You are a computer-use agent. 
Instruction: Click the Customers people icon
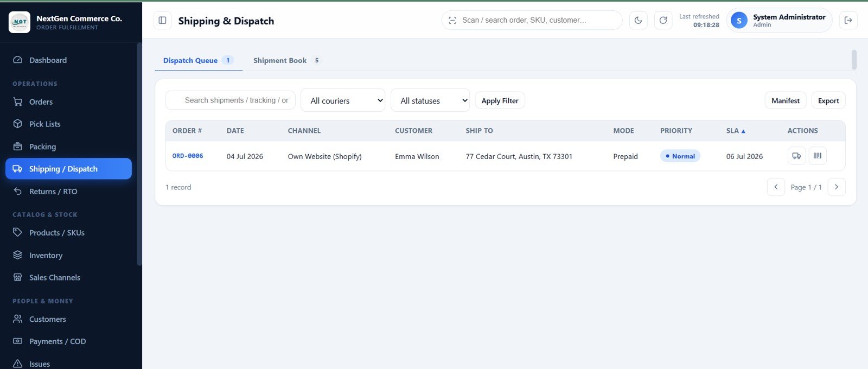click(x=18, y=319)
